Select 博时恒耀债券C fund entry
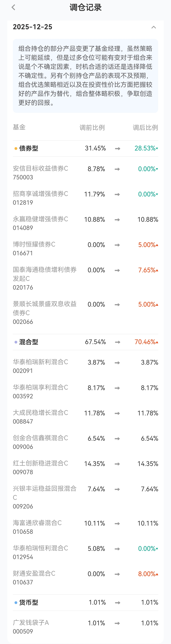The image size is (171, 644). coord(34,248)
